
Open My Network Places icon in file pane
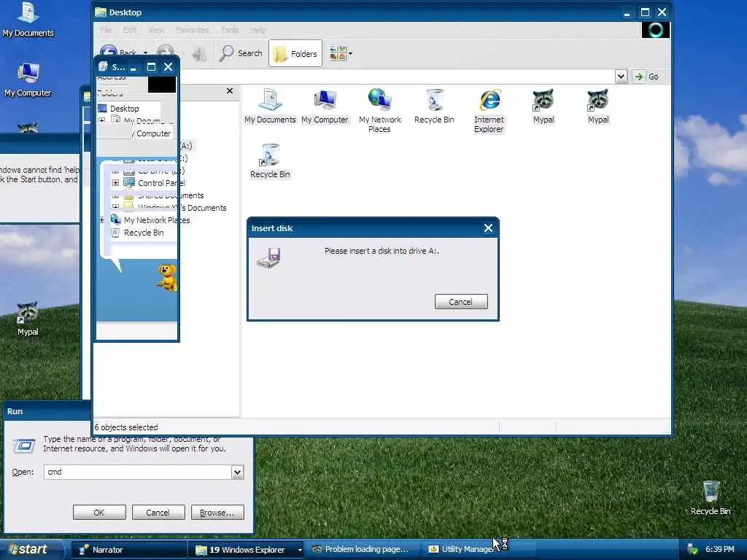pyautogui.click(x=379, y=110)
